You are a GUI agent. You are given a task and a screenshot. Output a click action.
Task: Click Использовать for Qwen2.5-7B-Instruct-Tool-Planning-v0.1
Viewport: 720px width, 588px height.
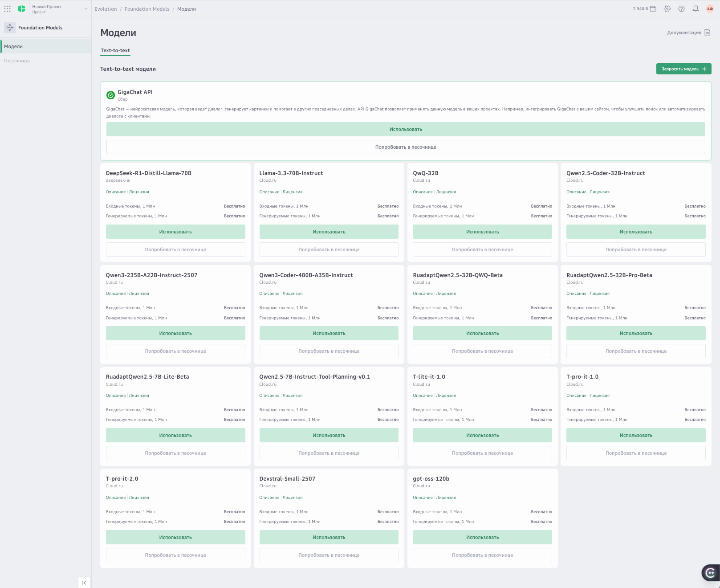click(329, 435)
